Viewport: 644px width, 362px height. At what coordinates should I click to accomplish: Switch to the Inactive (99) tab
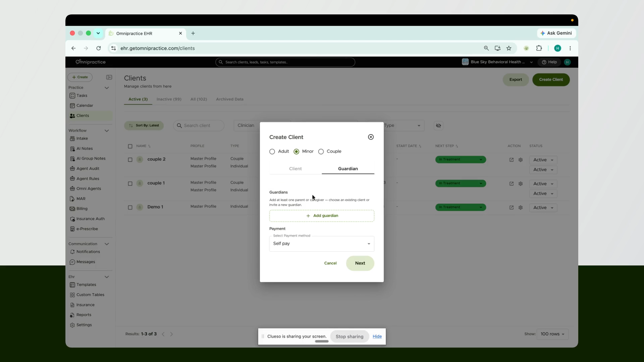169,99
